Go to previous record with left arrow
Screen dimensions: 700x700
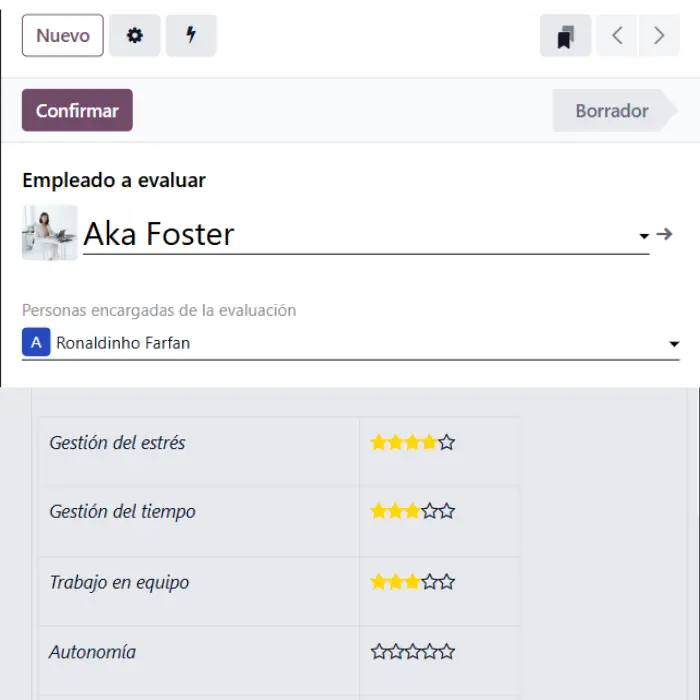tap(617, 36)
